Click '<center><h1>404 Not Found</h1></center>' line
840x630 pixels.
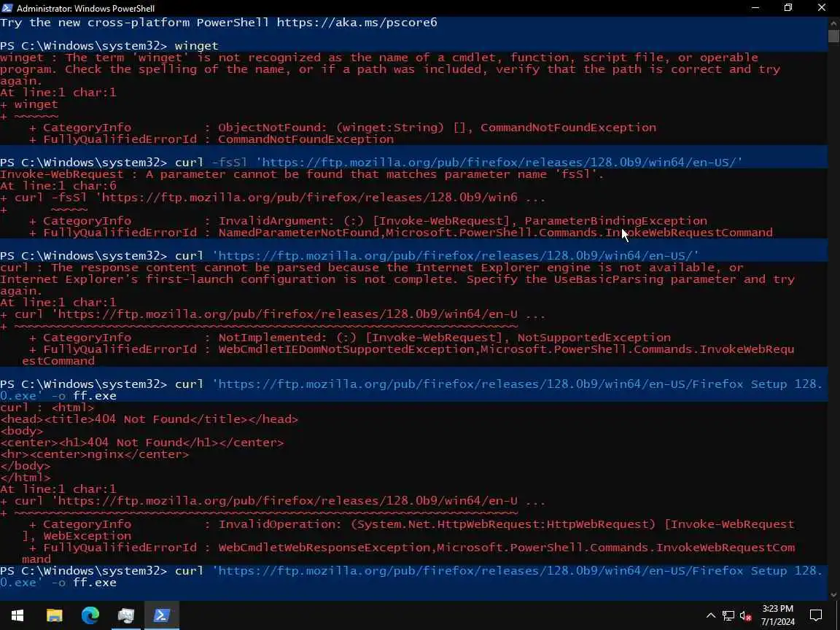point(142,443)
